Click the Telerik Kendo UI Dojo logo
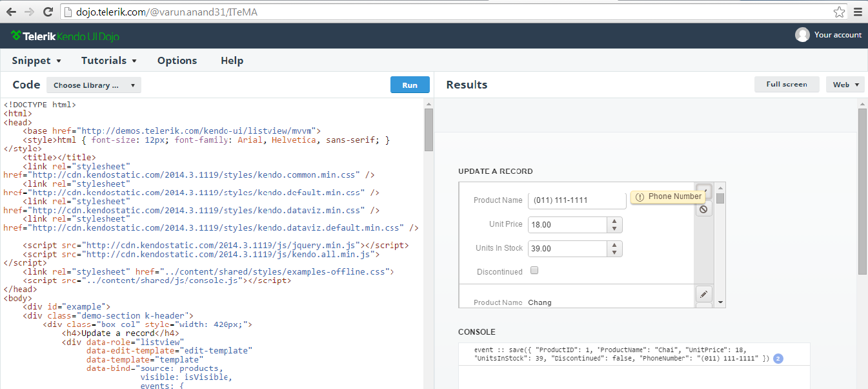868x389 pixels. [65, 36]
